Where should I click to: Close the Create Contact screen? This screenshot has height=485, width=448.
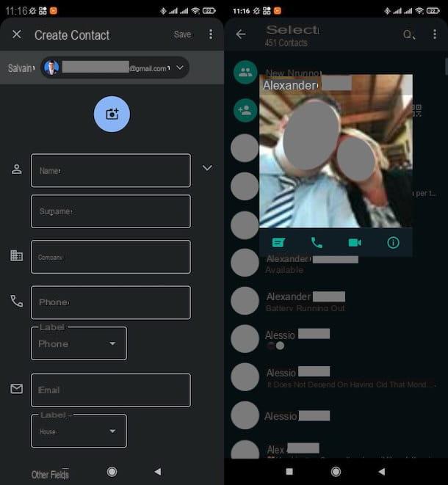click(17, 34)
